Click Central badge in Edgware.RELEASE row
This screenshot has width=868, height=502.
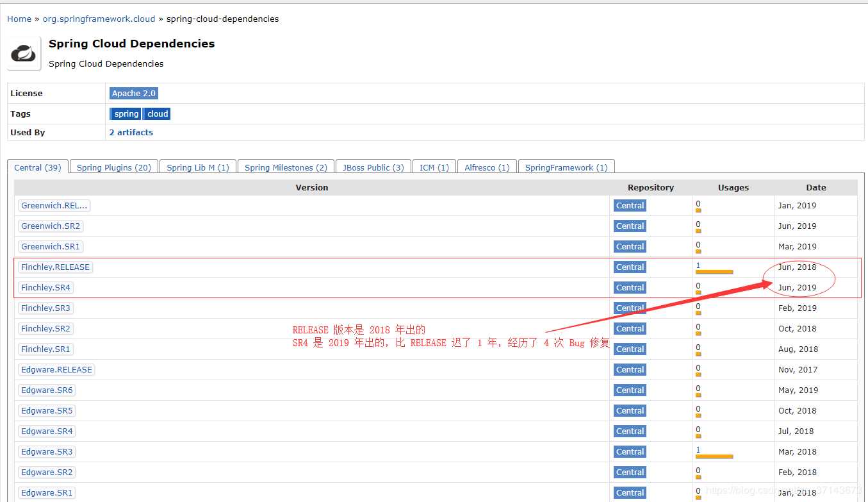tap(630, 370)
